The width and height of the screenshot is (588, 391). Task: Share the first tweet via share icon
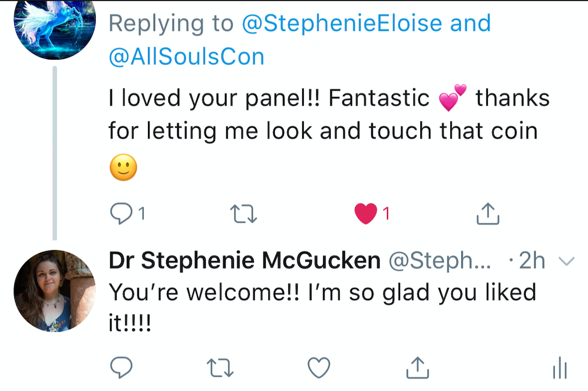coord(487,213)
